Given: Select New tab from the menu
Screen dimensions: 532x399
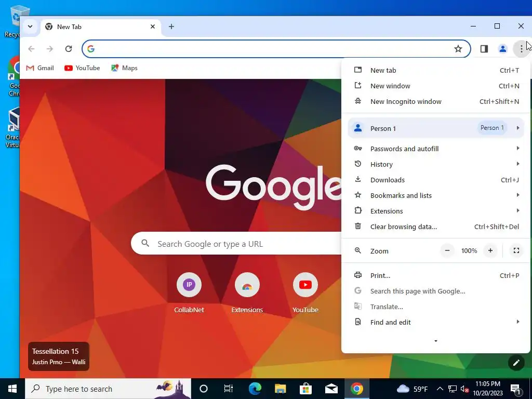Looking at the screenshot, I should pos(436,70).
